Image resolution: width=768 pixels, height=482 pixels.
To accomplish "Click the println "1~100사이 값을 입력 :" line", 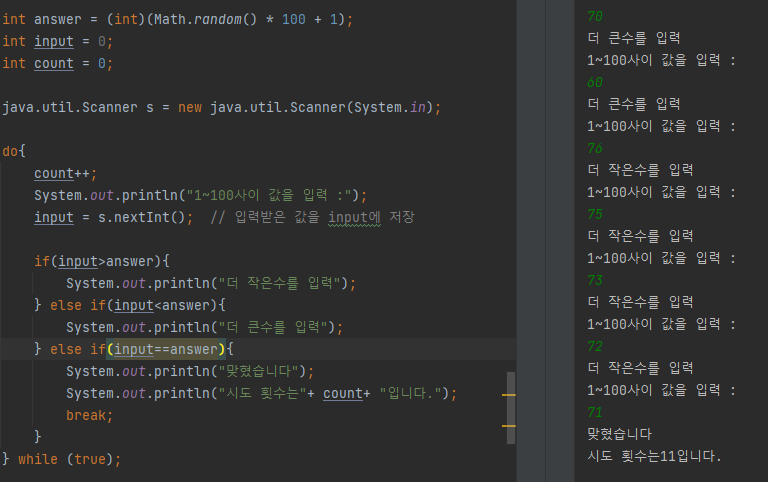I will pos(200,195).
